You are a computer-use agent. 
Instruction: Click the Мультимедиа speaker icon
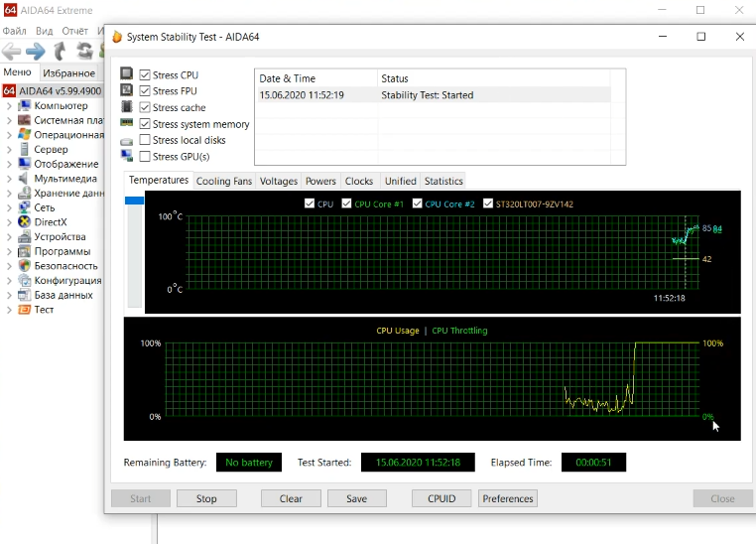(x=24, y=179)
